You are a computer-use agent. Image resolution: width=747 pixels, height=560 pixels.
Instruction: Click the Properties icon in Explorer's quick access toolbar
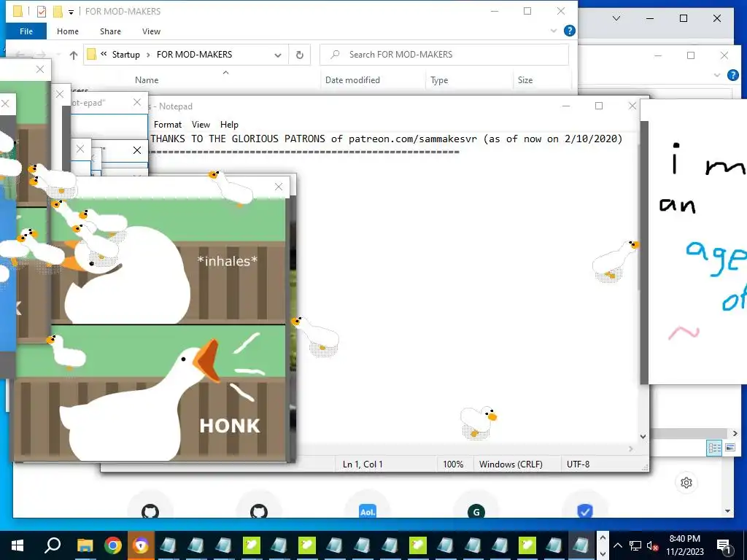tap(42, 11)
